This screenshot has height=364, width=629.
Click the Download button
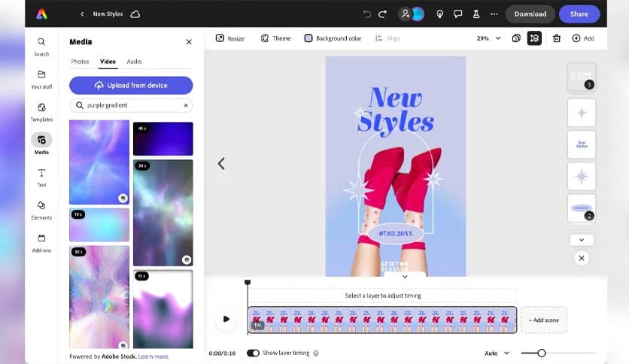coord(530,14)
